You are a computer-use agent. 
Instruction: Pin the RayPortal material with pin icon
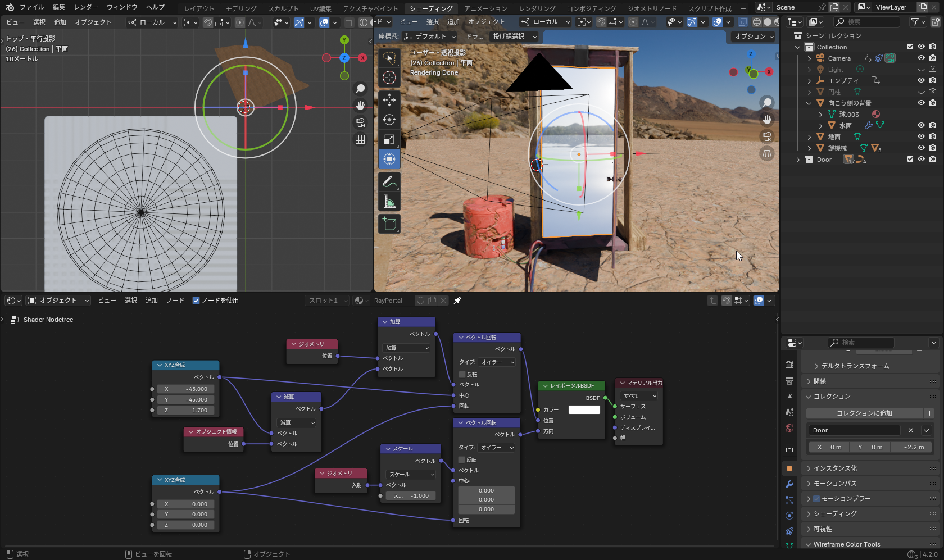click(x=457, y=301)
